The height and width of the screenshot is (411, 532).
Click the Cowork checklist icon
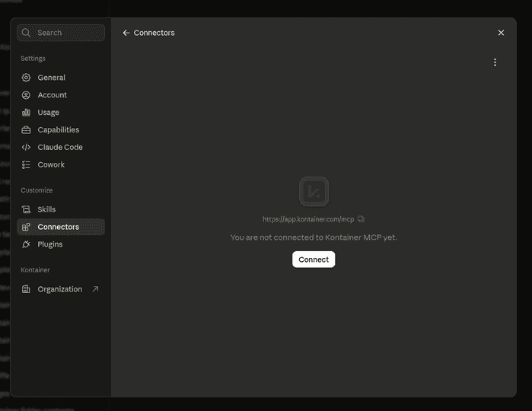point(26,164)
